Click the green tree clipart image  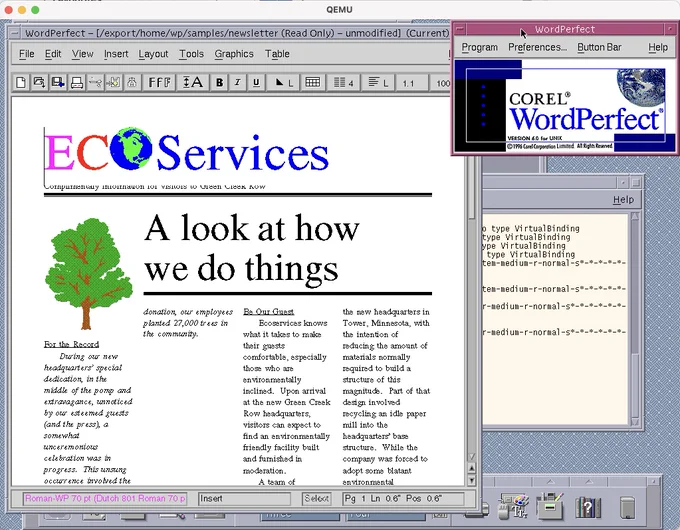point(88,273)
